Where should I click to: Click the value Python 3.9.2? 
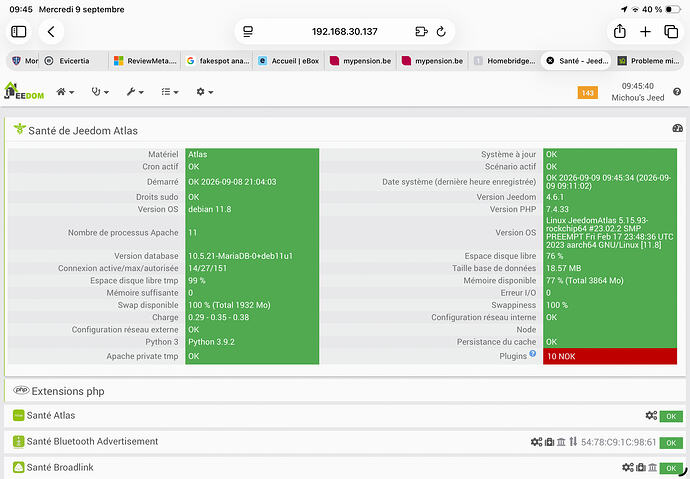tap(211, 342)
